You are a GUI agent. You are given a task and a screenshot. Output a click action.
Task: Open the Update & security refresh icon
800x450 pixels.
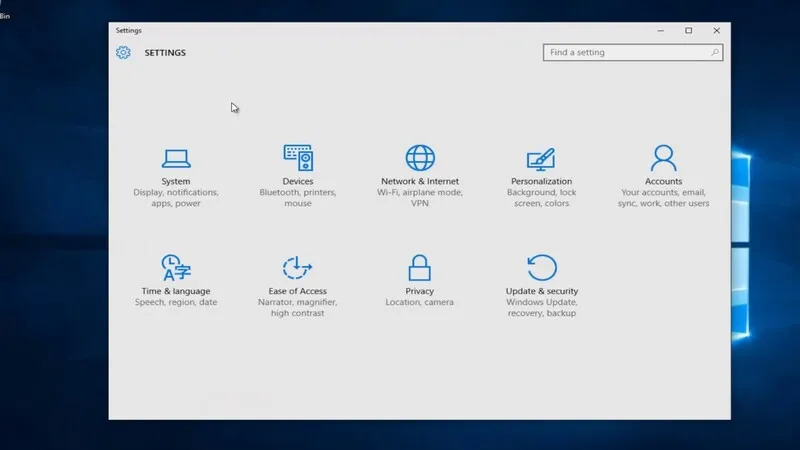point(542,267)
